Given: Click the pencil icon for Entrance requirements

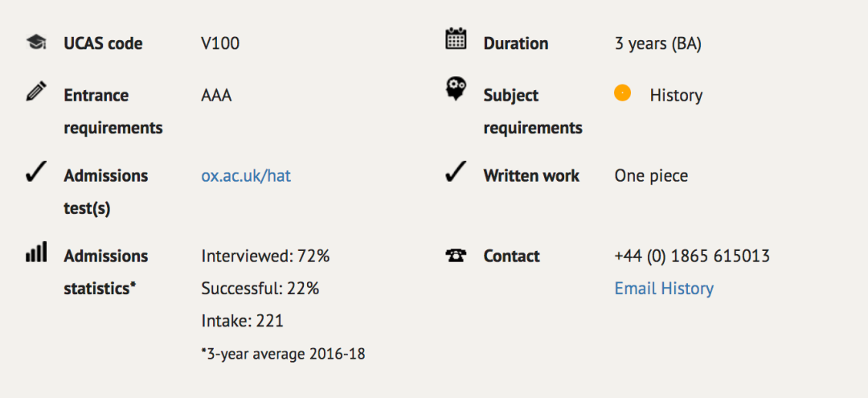Looking at the screenshot, I should pyautogui.click(x=36, y=91).
